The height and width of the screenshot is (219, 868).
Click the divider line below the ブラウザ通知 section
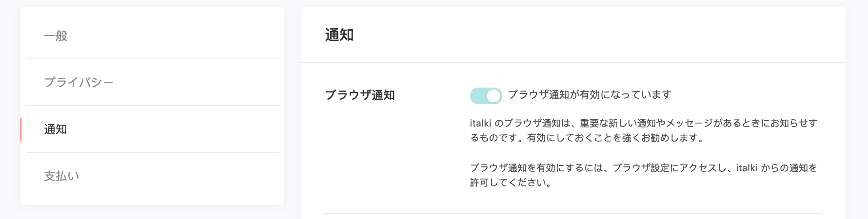point(573,214)
